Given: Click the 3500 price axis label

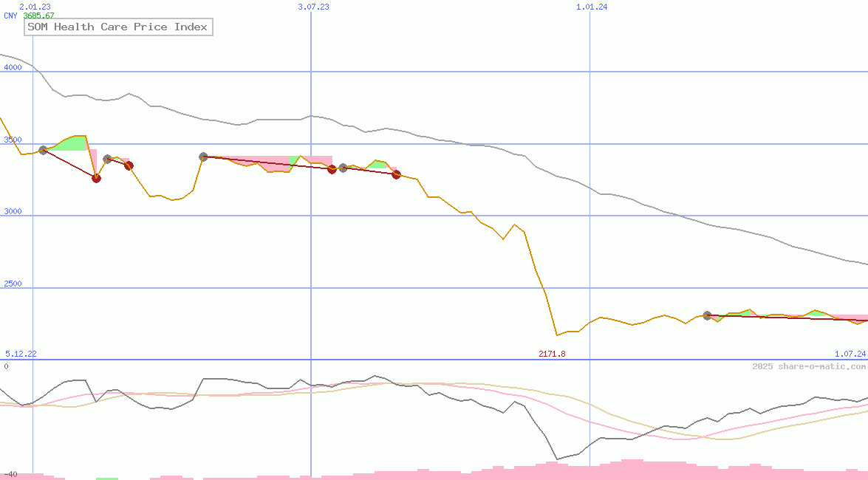Looking at the screenshot, I should [13, 140].
